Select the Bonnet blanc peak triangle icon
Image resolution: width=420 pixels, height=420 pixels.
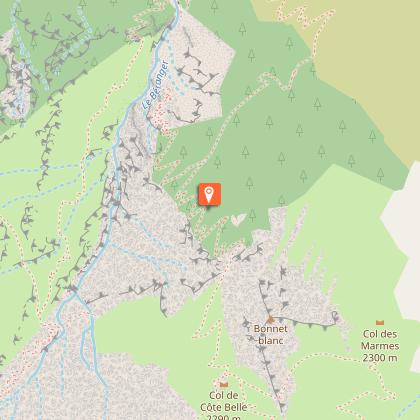coord(271,320)
